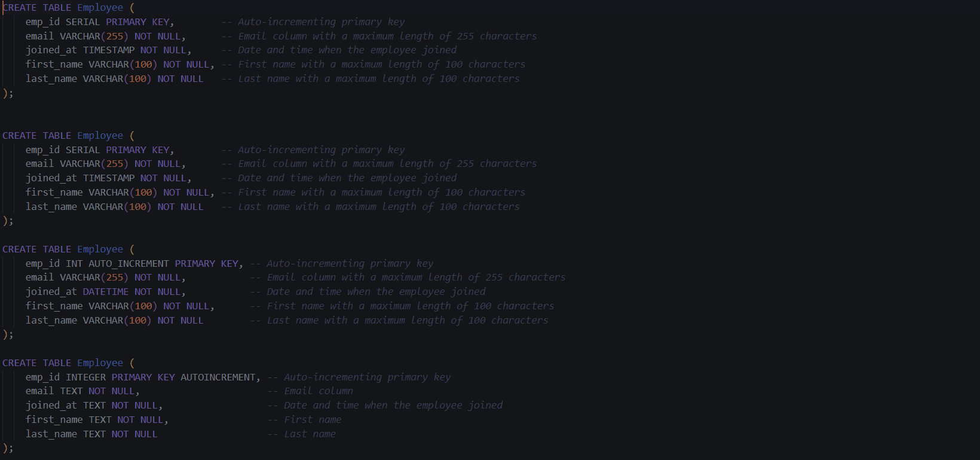The image size is (980, 460).
Task: Click the emp_id column beside INTEGER
Action: (42, 377)
